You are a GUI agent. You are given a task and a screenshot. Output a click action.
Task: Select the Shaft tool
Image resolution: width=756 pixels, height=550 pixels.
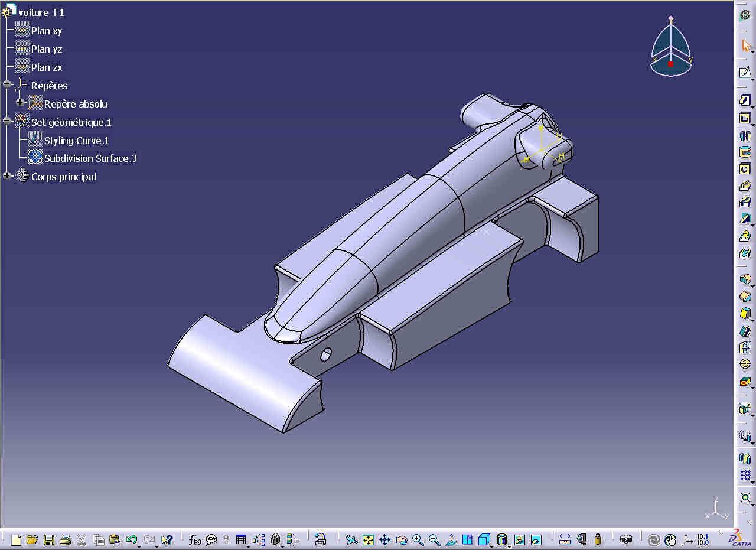point(745,135)
